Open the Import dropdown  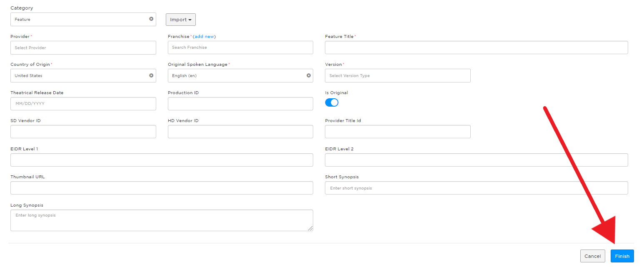coord(180,19)
